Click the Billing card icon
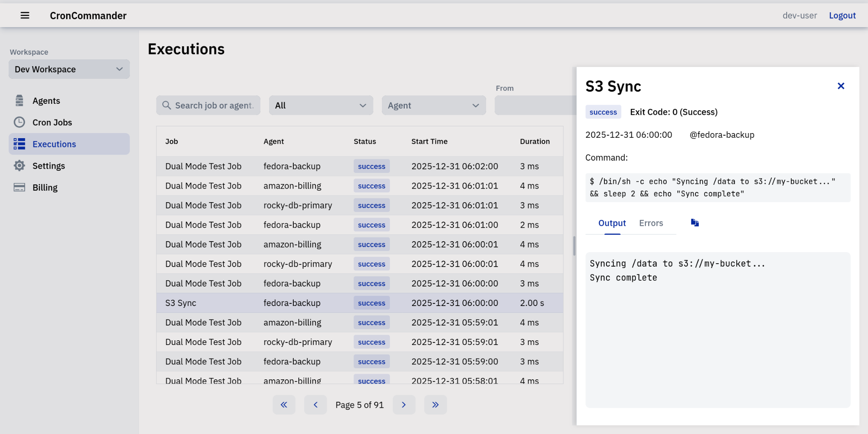The image size is (868, 434). 19,187
